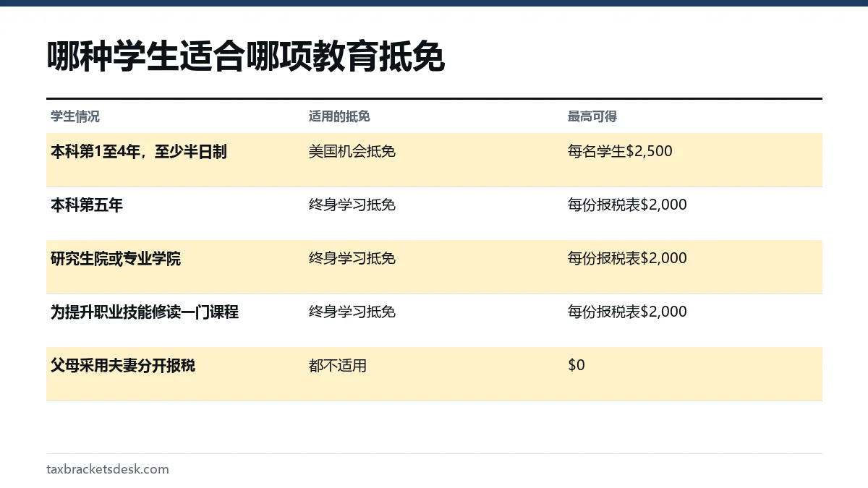Click 终身学习抵免 in the 研究生院或专业学院 row
This screenshot has height=488, width=868.
click(352, 259)
